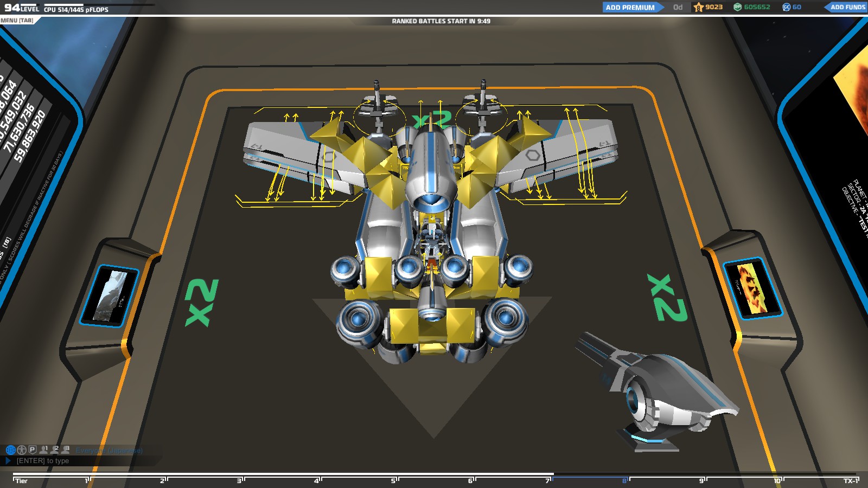Select the accessibility figure chat channel icon
Screen dimensions: 868x488
[22, 450]
